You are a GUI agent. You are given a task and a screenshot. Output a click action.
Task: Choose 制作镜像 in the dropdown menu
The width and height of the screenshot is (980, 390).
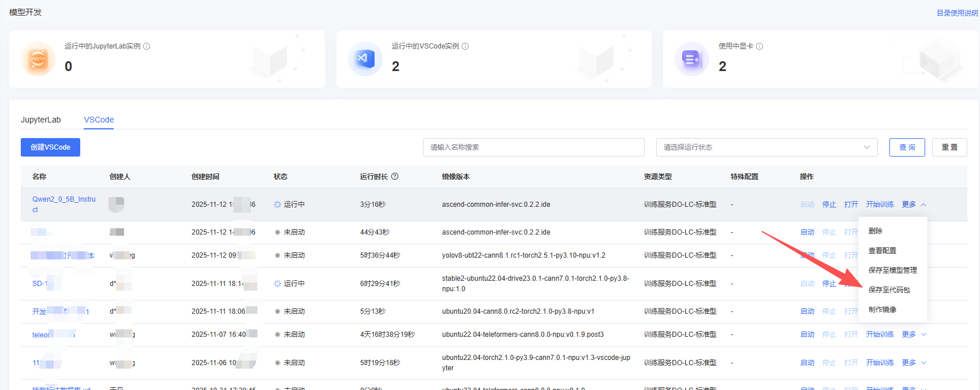coord(882,310)
